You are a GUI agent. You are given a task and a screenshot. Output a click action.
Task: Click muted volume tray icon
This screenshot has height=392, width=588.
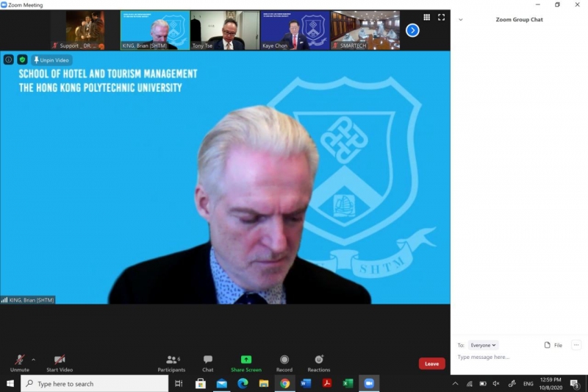497,383
